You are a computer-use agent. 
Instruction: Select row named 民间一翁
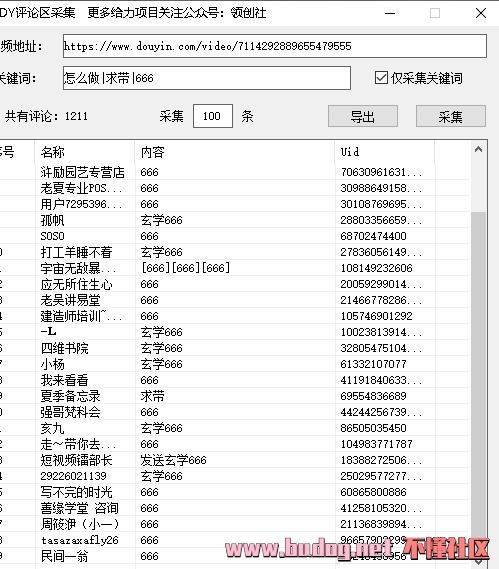[x=234, y=556]
